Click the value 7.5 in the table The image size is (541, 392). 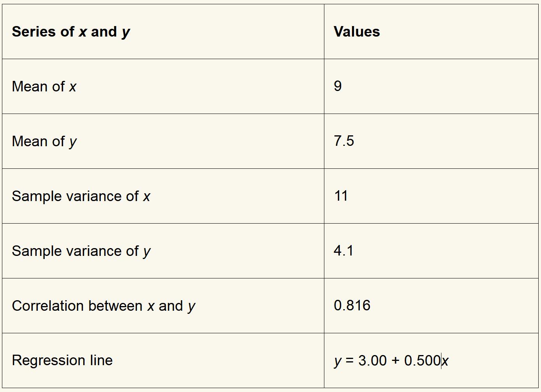point(344,141)
